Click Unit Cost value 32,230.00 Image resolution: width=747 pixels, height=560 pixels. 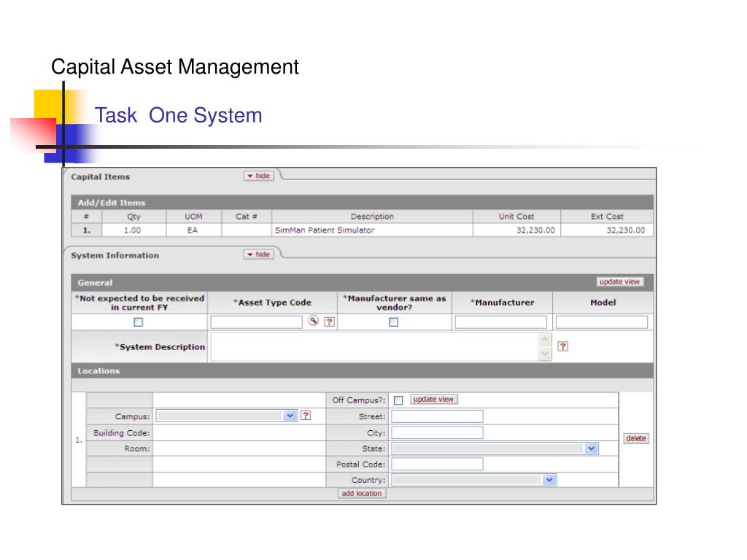coord(535,230)
